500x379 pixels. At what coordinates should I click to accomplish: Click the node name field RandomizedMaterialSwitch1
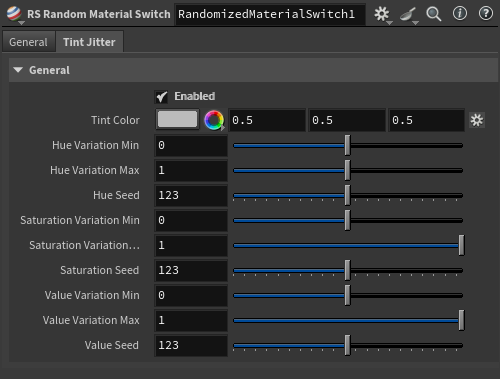pyautogui.click(x=270, y=14)
